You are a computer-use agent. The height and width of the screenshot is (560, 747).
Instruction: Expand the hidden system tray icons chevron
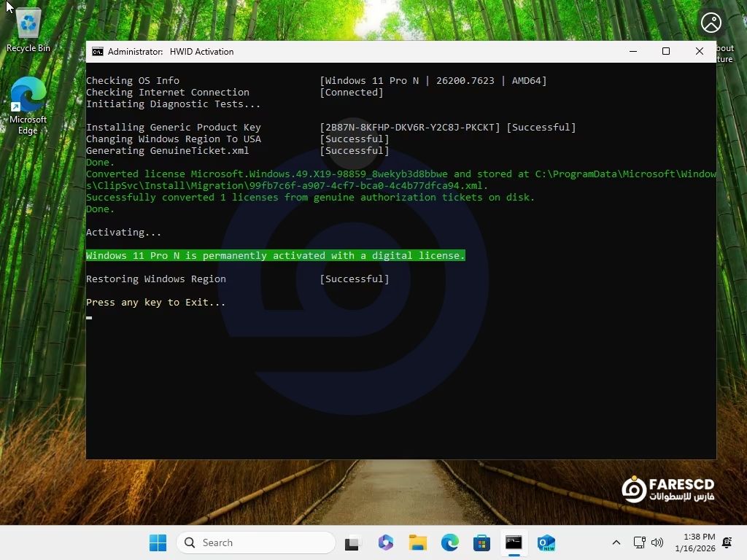616,542
